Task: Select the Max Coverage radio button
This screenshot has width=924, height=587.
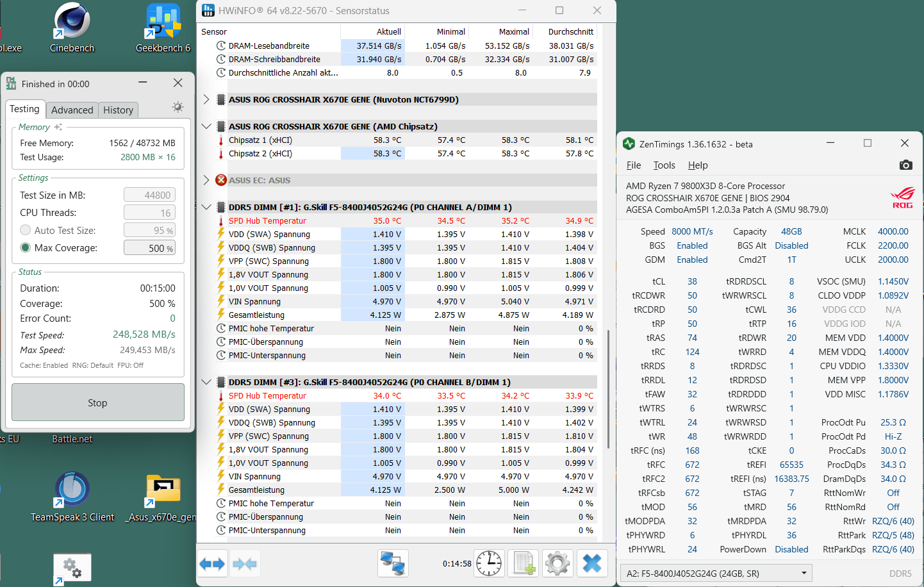Action: tap(26, 247)
